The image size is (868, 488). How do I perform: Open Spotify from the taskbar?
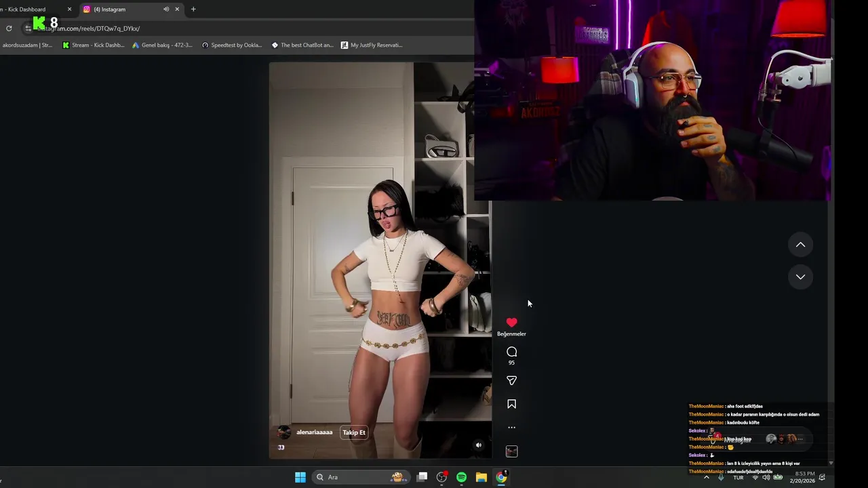[461, 477]
